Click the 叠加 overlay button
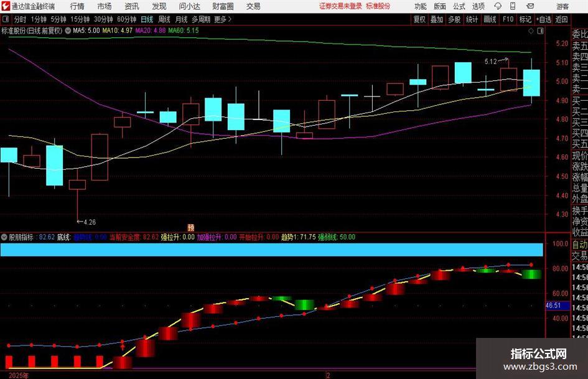 [x=437, y=19]
